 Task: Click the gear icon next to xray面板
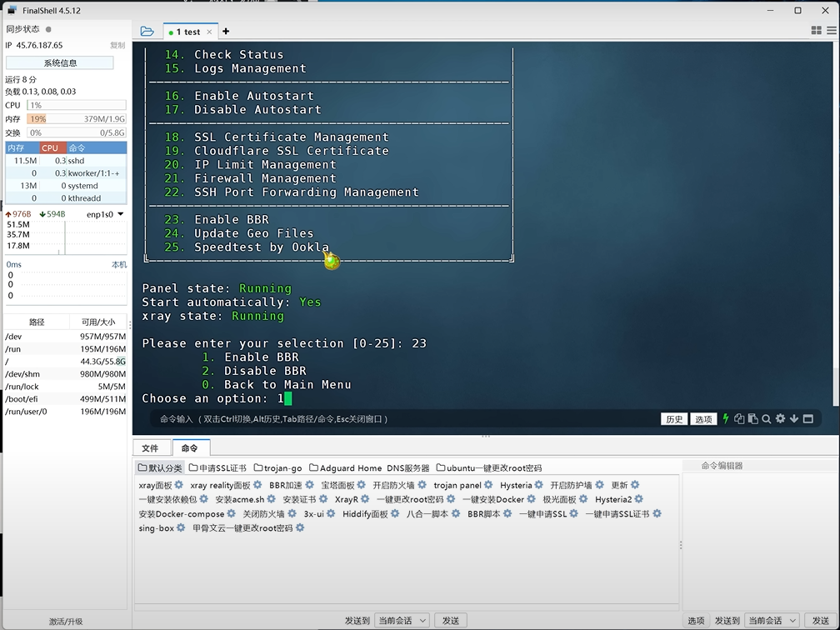point(178,484)
